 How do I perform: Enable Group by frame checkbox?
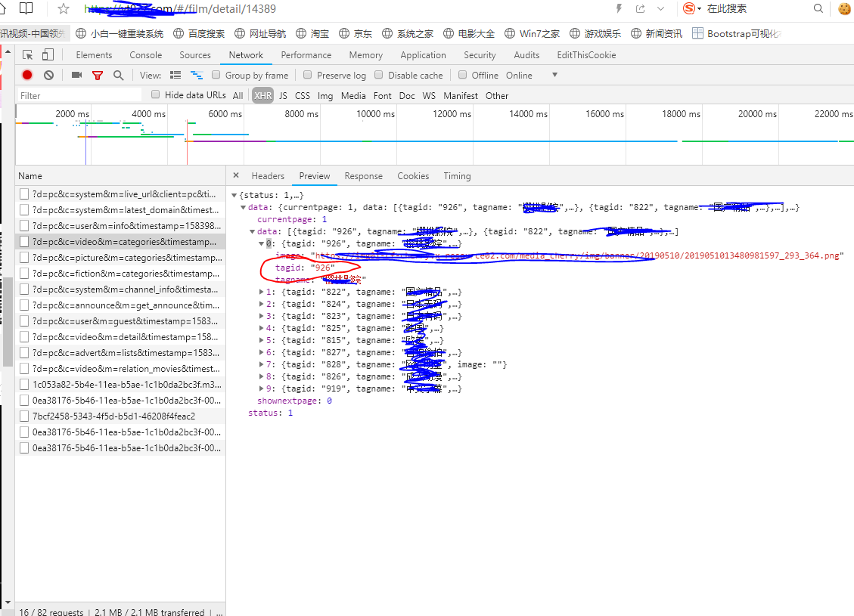click(x=216, y=75)
